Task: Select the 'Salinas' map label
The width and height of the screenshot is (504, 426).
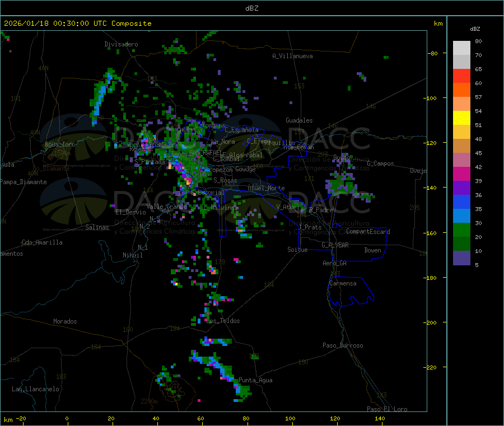Action: tap(97, 227)
